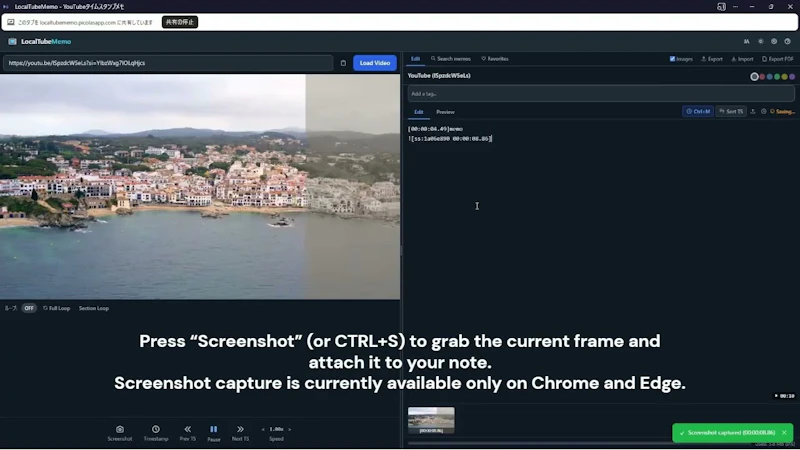Screen dimensions: 800x450
Task: Pause the video playback
Action: click(x=214, y=433)
